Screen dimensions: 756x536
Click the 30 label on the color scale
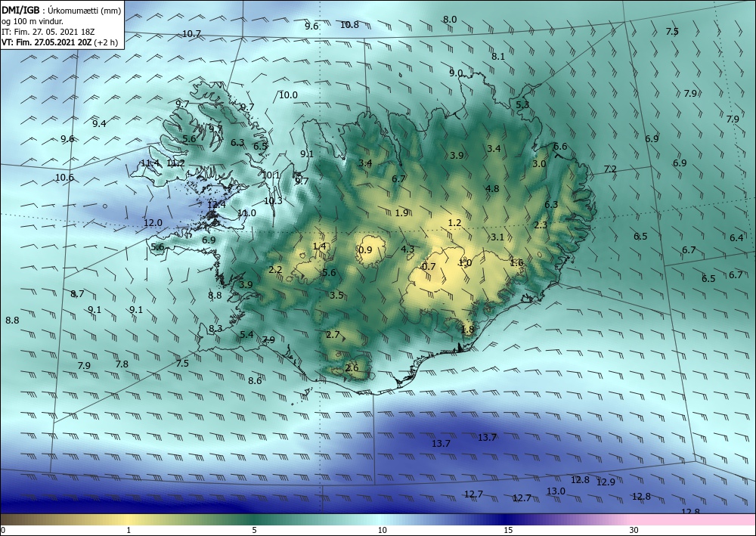pos(634,530)
